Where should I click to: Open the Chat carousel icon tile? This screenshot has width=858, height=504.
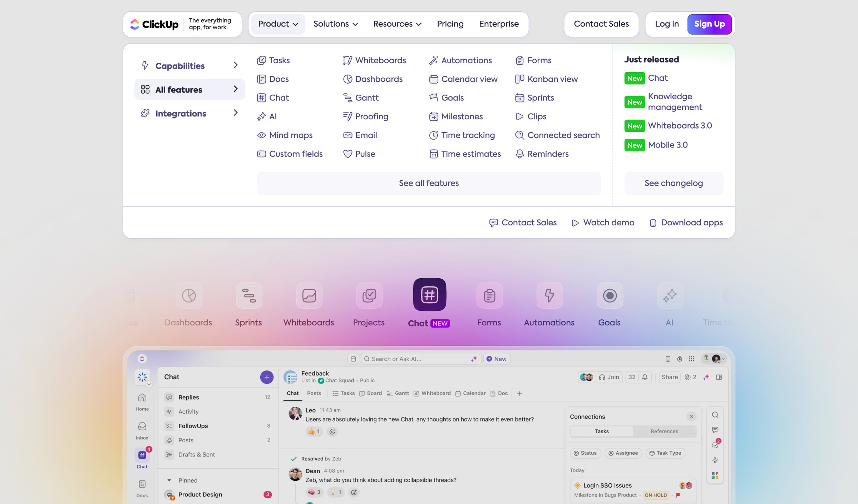point(429,295)
